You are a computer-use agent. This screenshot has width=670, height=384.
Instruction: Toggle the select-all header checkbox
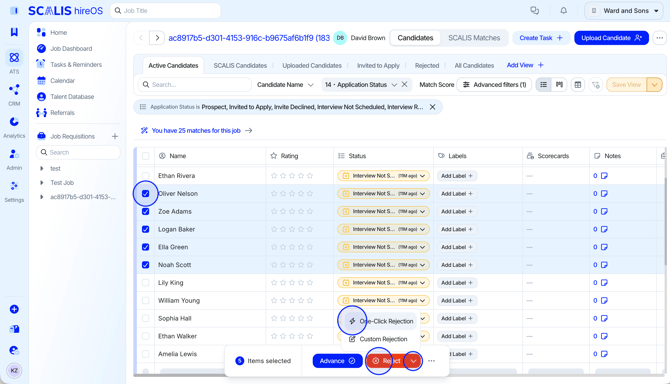(x=146, y=156)
